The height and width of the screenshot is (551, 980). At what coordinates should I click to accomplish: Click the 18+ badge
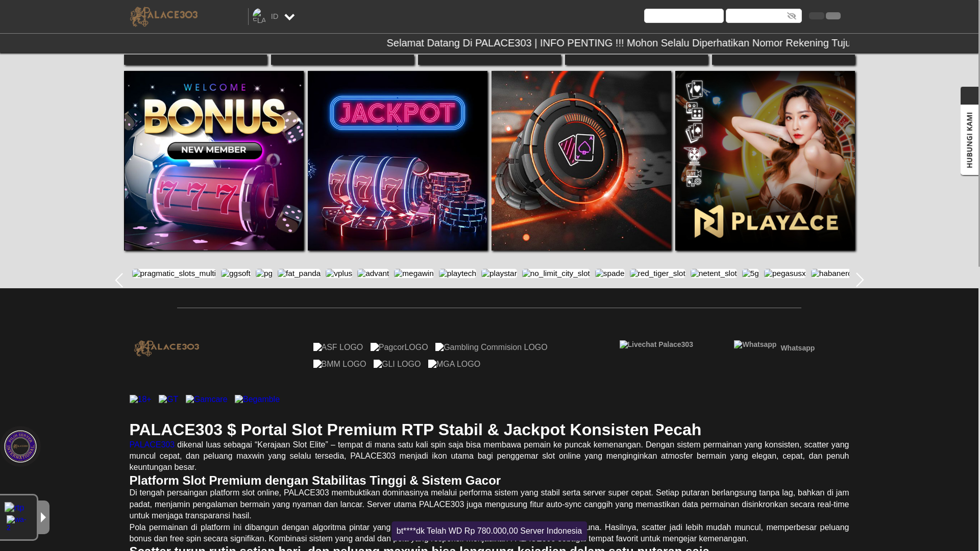click(x=140, y=399)
